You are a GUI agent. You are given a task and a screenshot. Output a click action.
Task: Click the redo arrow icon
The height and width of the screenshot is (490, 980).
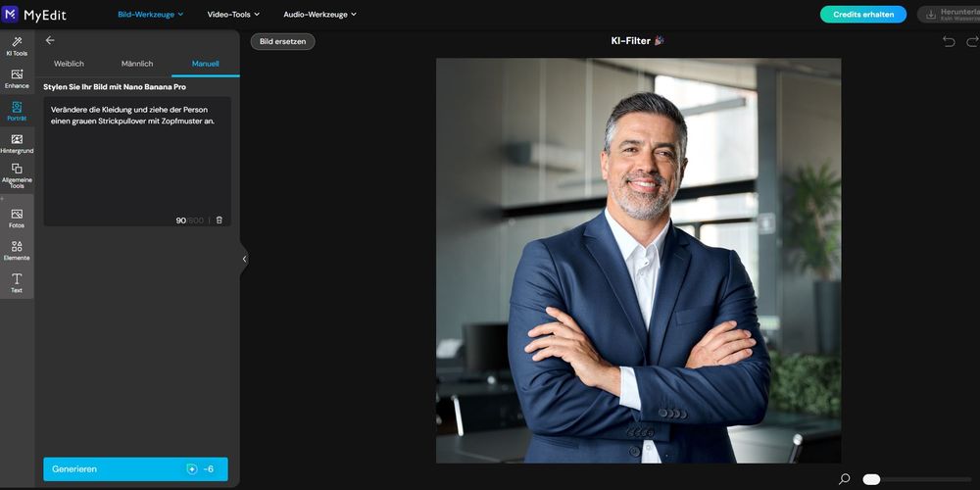pyautogui.click(x=972, y=41)
